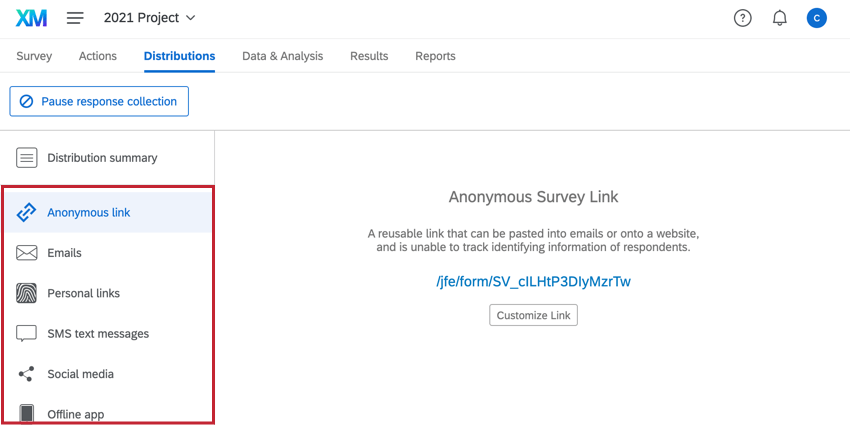Image resolution: width=850 pixels, height=425 pixels.
Task: Open the Data & Analysis tab
Action: 282,56
